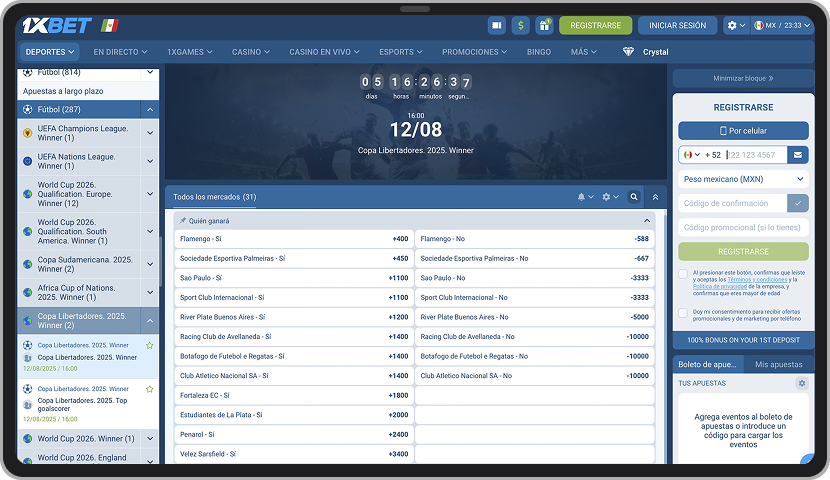Viewport: 830px width, 480px height.
Task: Focus the Código promocional field
Action: 743,228
